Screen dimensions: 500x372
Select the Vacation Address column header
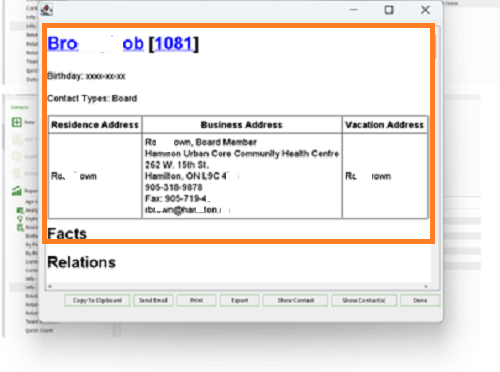click(x=385, y=125)
